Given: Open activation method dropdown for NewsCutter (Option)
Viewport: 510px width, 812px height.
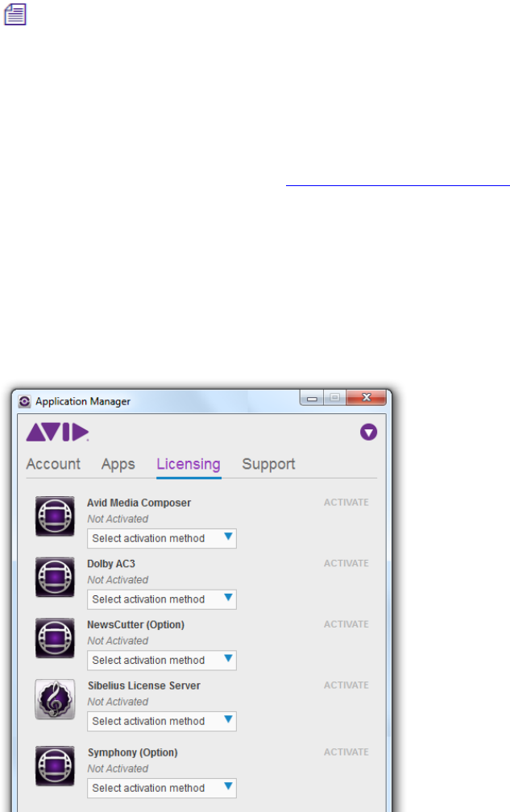Looking at the screenshot, I should click(x=162, y=661).
